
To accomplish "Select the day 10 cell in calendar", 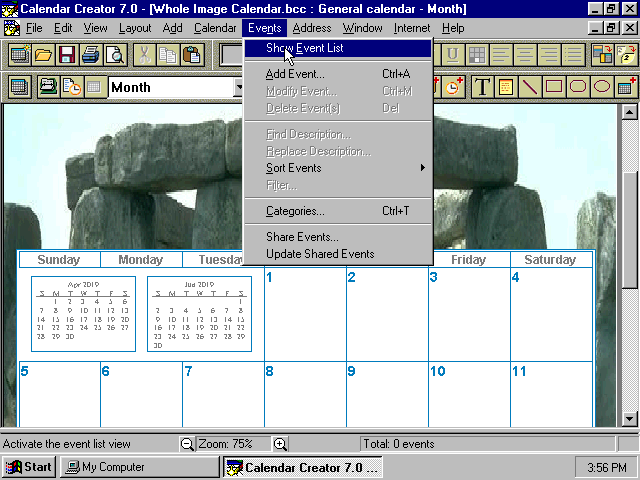I will click(x=469, y=394).
